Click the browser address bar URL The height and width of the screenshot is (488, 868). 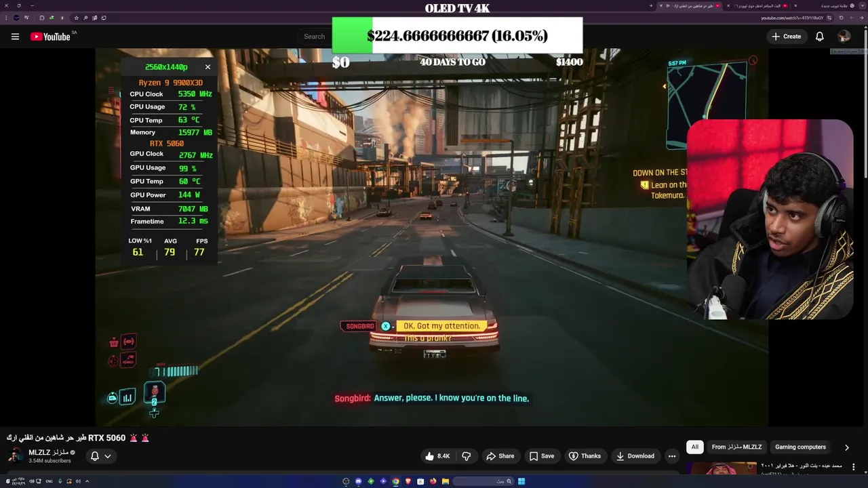[792, 18]
